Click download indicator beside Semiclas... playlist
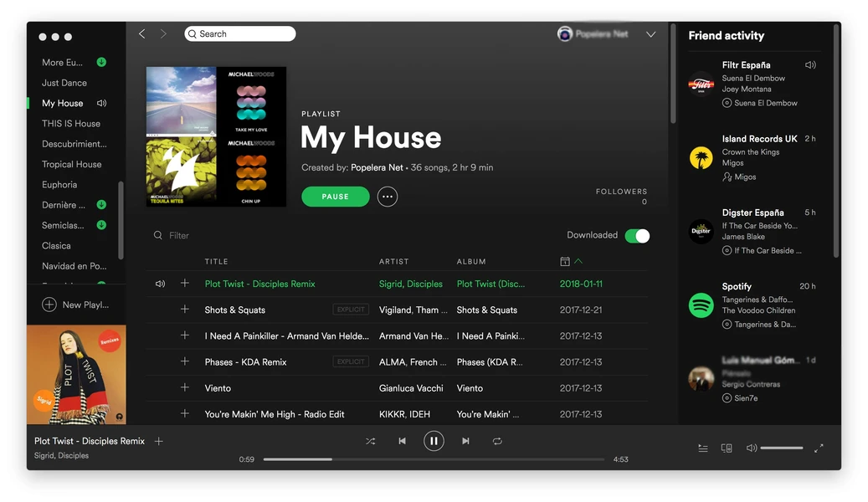Screen dimensions: 868x502 [x=101, y=225]
